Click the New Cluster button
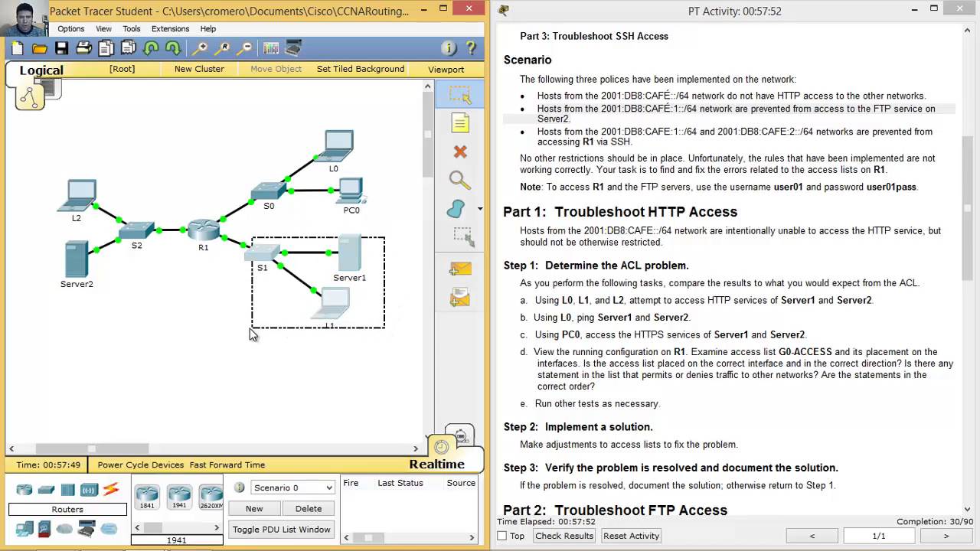The height and width of the screenshot is (551, 980). (x=199, y=69)
